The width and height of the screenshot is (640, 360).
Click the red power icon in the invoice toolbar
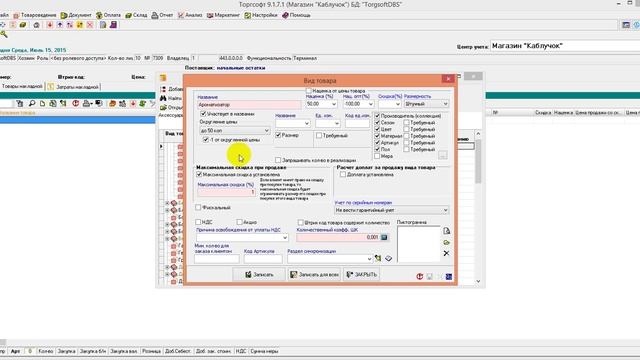point(75,104)
